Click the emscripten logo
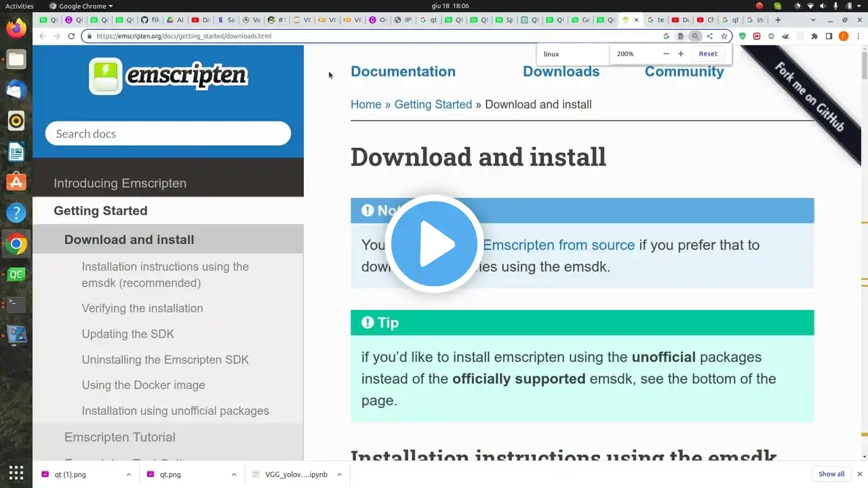Screen dimensions: 868x488 tap(168, 76)
